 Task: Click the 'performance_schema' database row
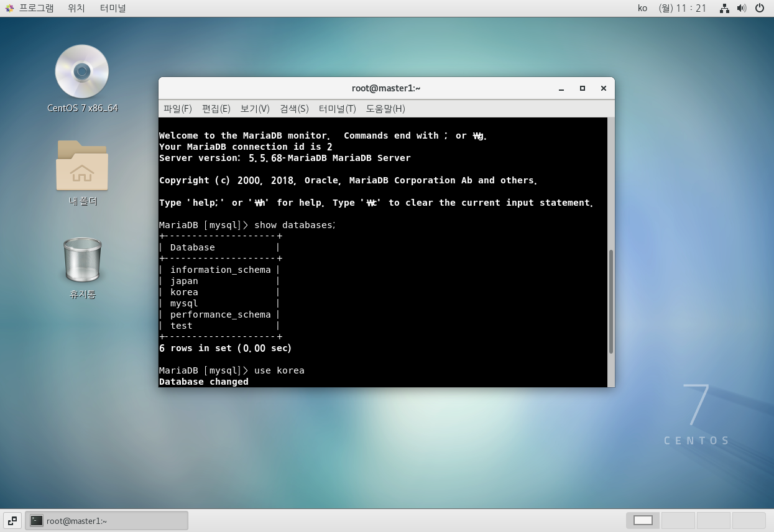219,314
